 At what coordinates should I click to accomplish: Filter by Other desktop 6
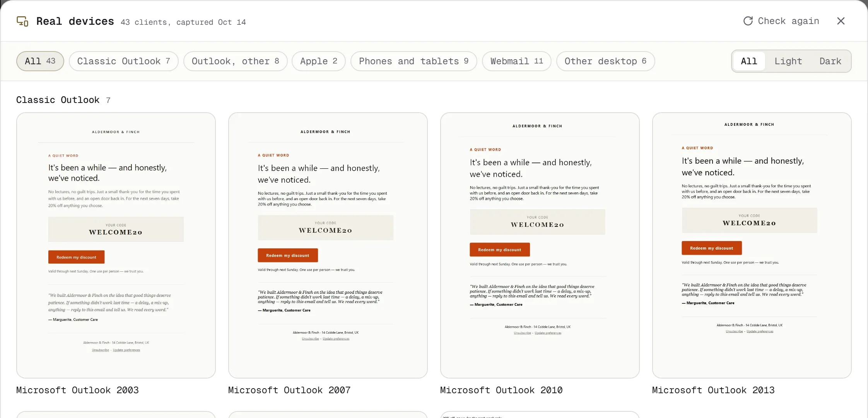606,61
